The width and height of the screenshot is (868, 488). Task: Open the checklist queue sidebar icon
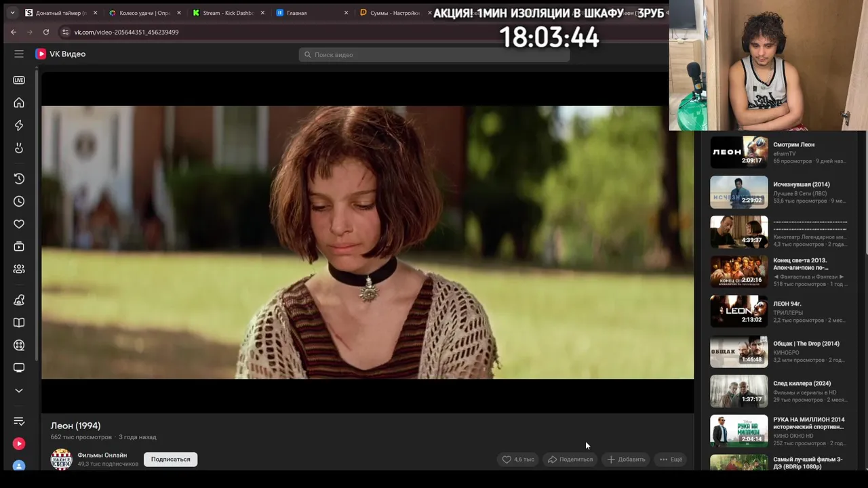point(19,421)
